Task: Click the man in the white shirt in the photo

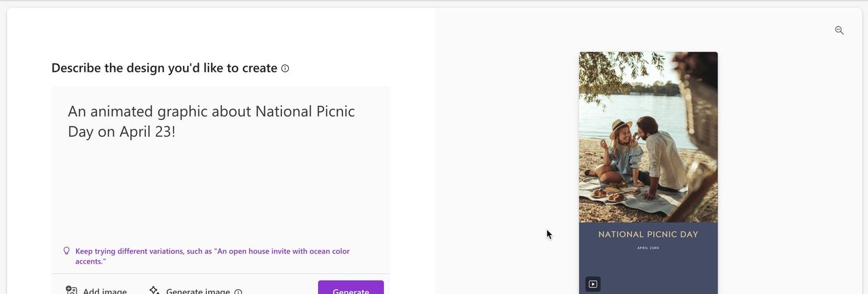Action: [x=662, y=156]
